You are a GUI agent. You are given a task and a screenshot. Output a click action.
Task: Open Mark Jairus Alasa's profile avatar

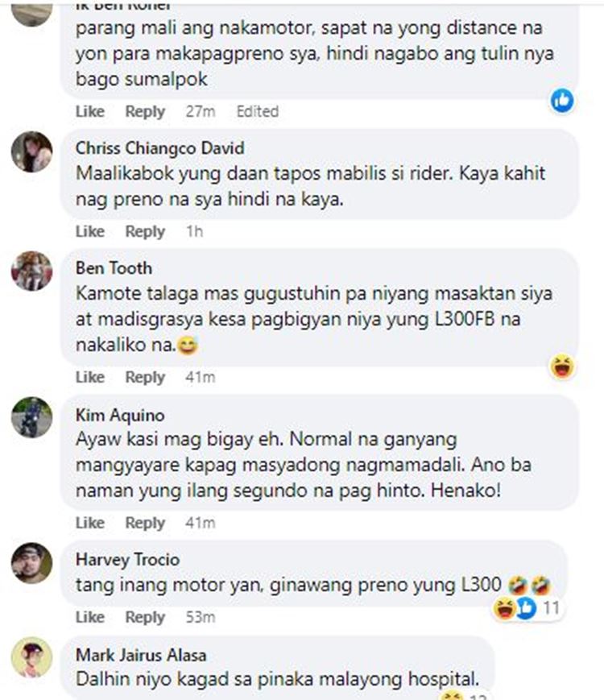31,657
